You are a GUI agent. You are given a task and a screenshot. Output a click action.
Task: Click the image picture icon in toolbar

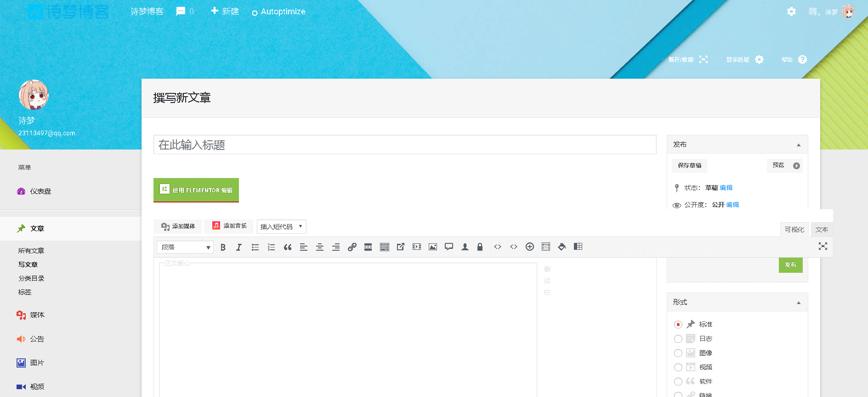(433, 247)
